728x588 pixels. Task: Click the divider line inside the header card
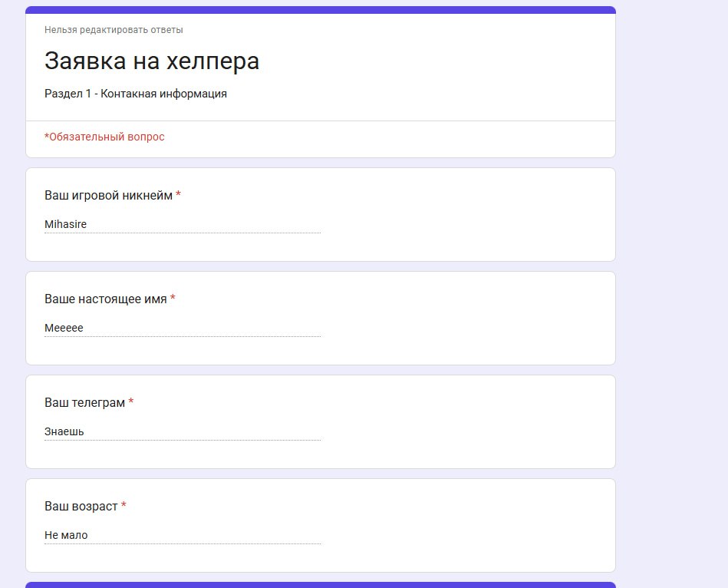click(x=321, y=121)
